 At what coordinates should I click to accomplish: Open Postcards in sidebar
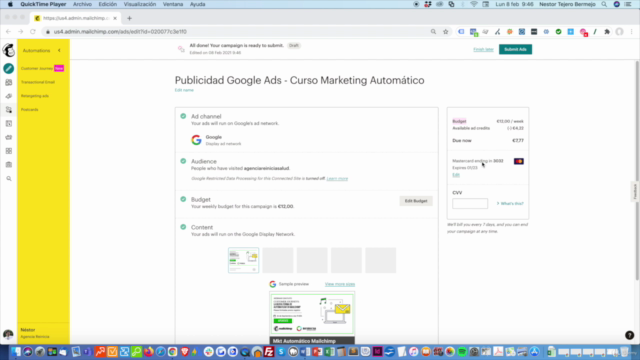[29, 109]
